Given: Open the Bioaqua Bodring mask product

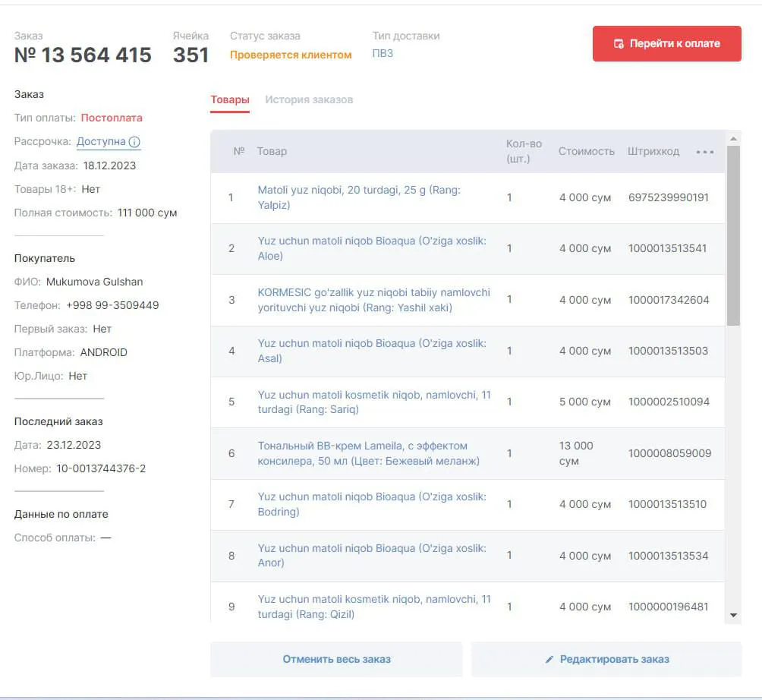Looking at the screenshot, I should coord(372,504).
